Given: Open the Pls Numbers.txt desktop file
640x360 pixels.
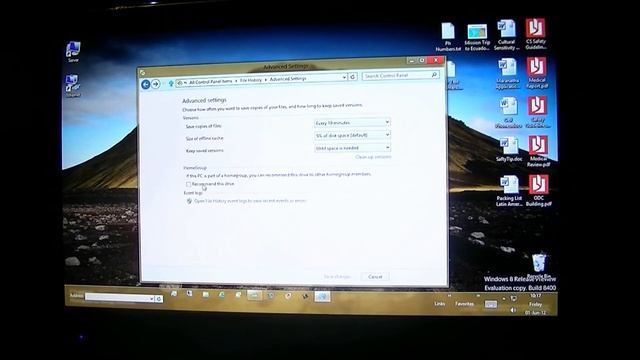Looking at the screenshot, I should coord(448,37).
